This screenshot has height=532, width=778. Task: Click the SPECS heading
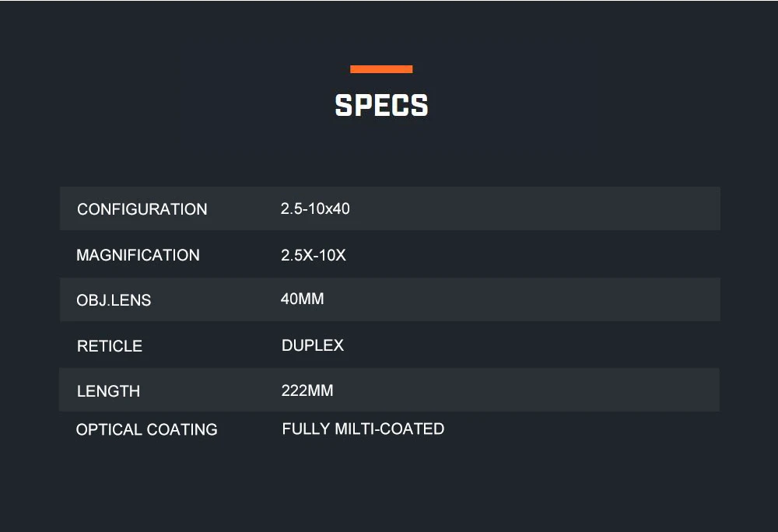tap(381, 105)
